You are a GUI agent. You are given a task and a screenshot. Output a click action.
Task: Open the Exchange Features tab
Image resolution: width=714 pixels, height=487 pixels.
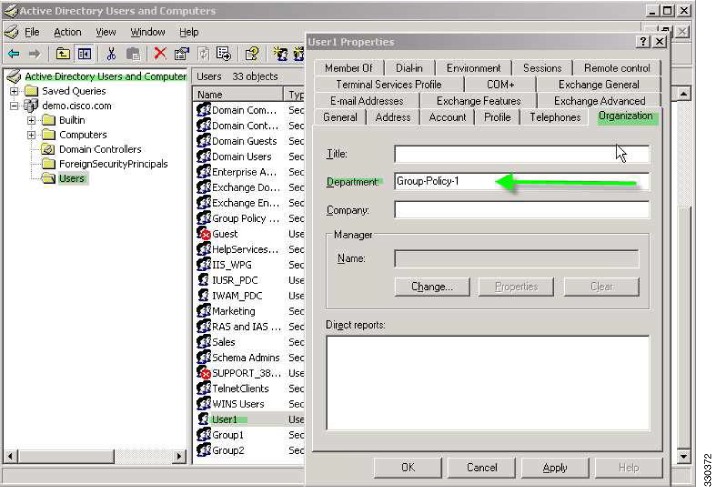479,101
